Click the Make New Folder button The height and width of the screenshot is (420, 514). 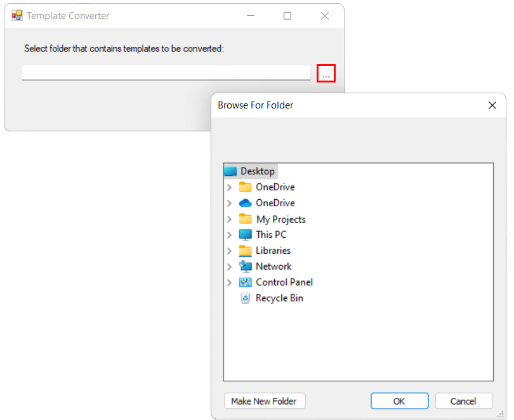(x=265, y=401)
